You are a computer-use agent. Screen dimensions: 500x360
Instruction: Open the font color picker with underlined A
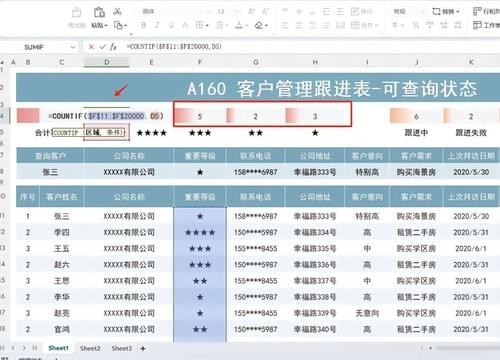239,25
